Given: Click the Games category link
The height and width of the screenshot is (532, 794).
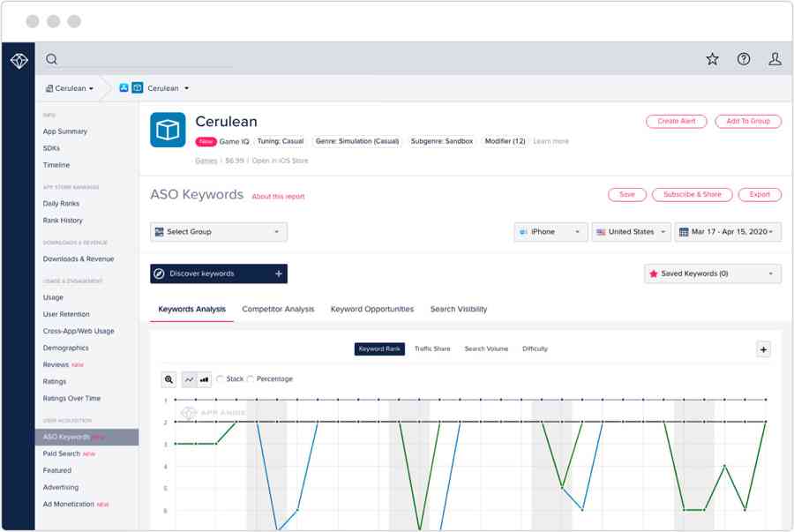Looking at the screenshot, I should pos(206,161).
